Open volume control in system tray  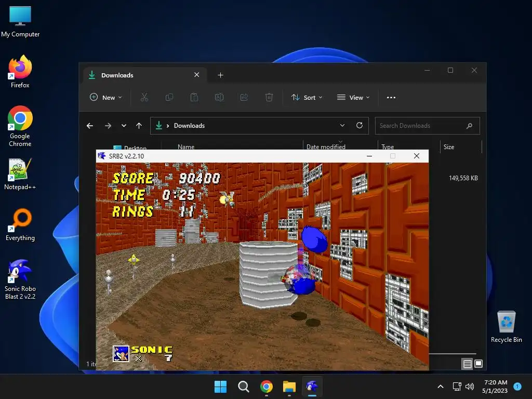pos(470,387)
